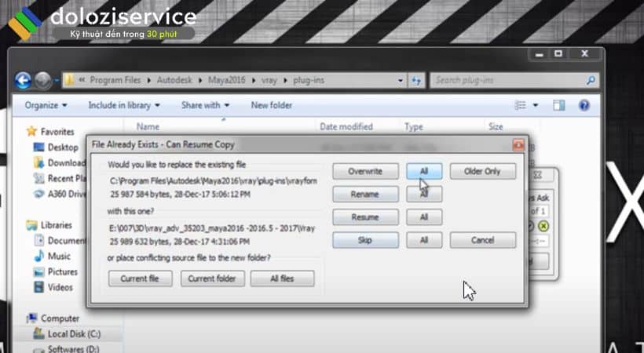The image size is (644, 353).
Task: Select Music library in sidebar
Action: pyautogui.click(x=58, y=256)
